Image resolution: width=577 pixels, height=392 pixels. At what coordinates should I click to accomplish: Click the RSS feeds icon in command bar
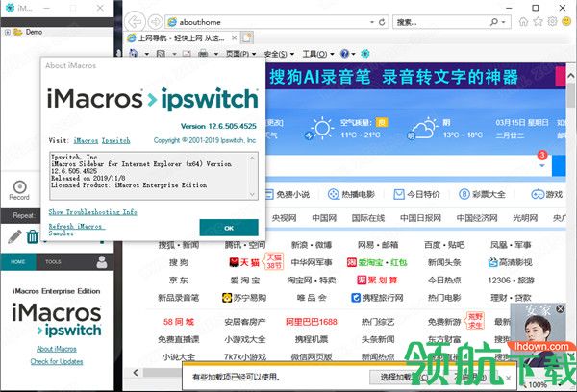161,54
